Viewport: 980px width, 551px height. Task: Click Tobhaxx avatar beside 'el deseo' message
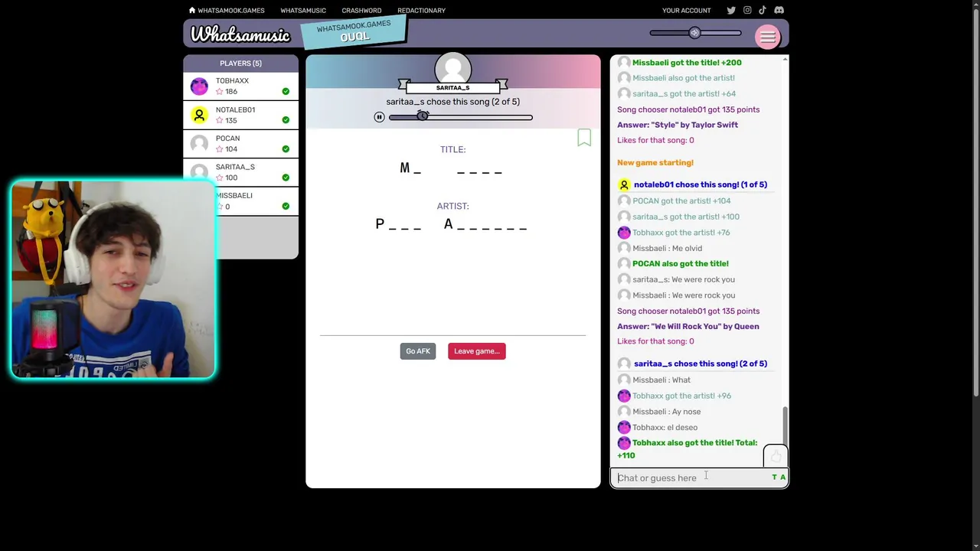[624, 427]
